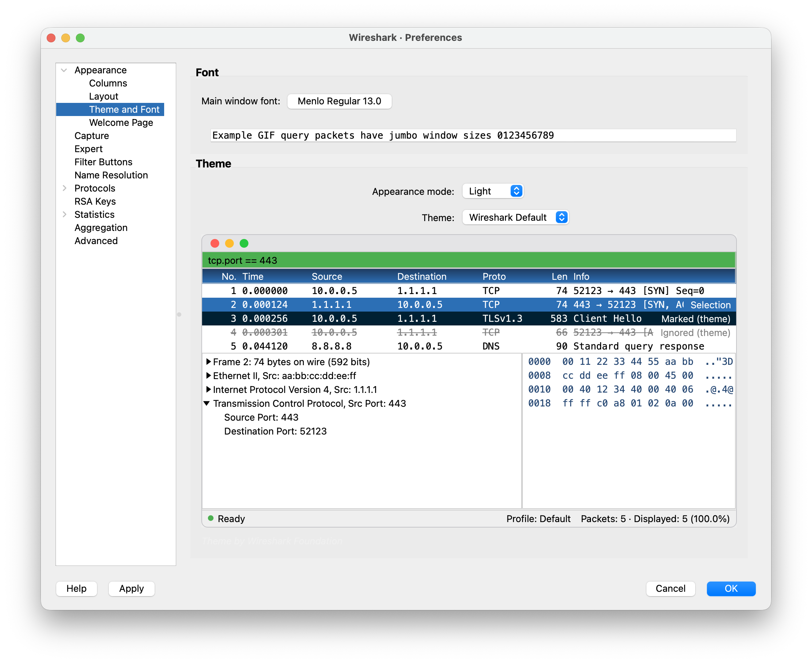
Task: Click the Info column header in preview
Action: 581,277
